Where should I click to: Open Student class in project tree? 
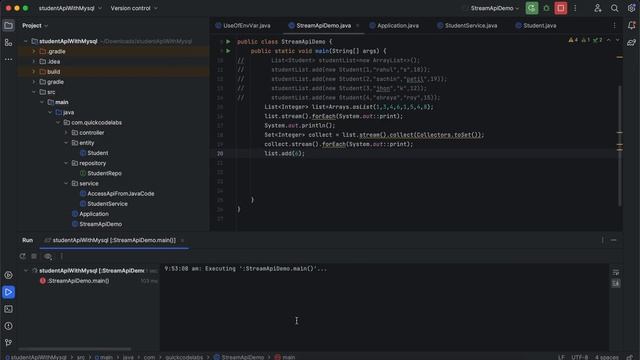click(x=98, y=153)
